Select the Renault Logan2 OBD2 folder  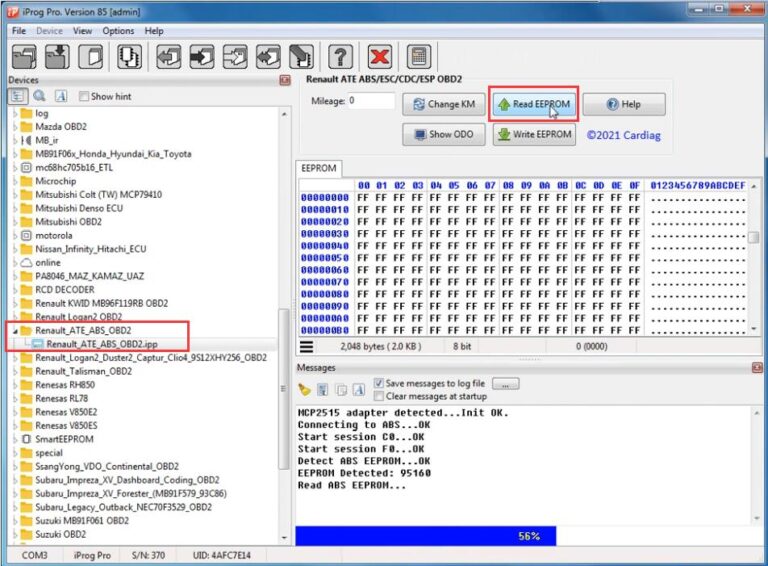coord(78,317)
